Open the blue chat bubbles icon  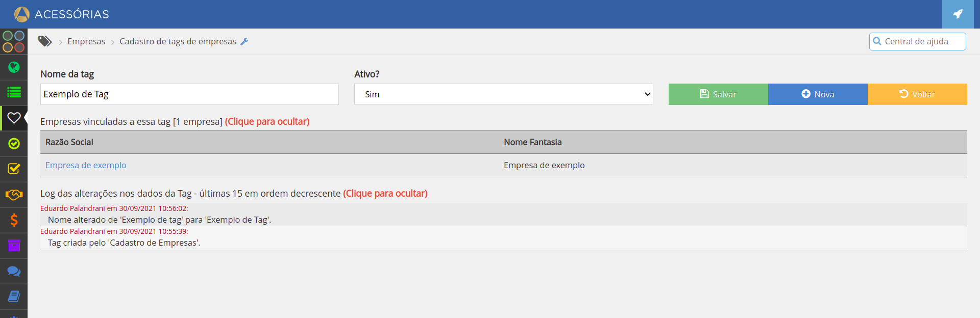point(14,271)
